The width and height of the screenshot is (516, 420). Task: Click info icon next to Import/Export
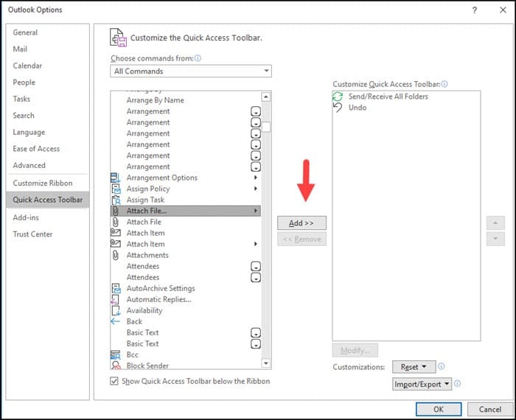(458, 383)
